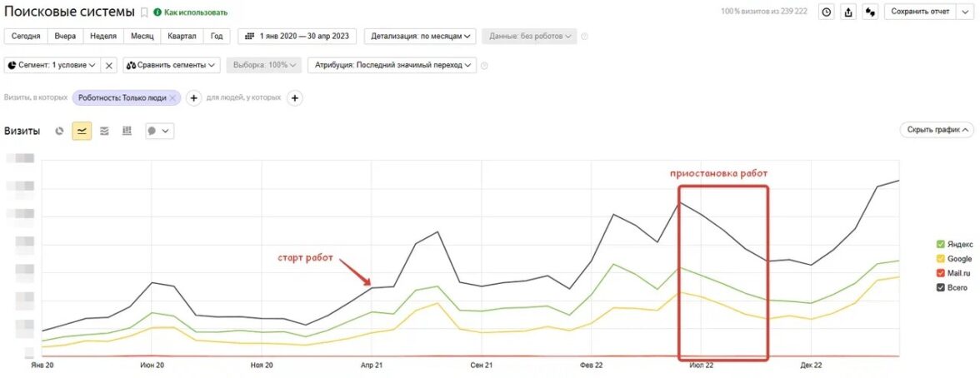Select the Неделя period tab
This screenshot has width=980, height=378.
pos(102,36)
